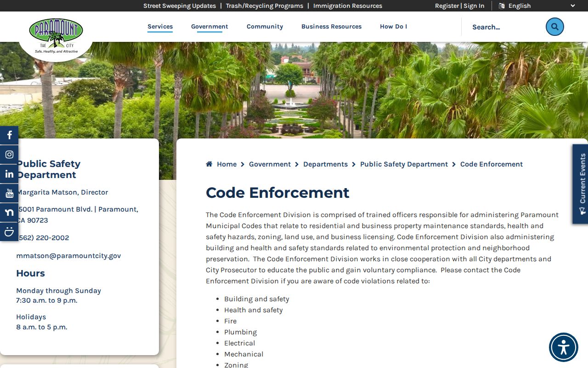
Task: Open the YouTube social link
Action: coord(9,193)
